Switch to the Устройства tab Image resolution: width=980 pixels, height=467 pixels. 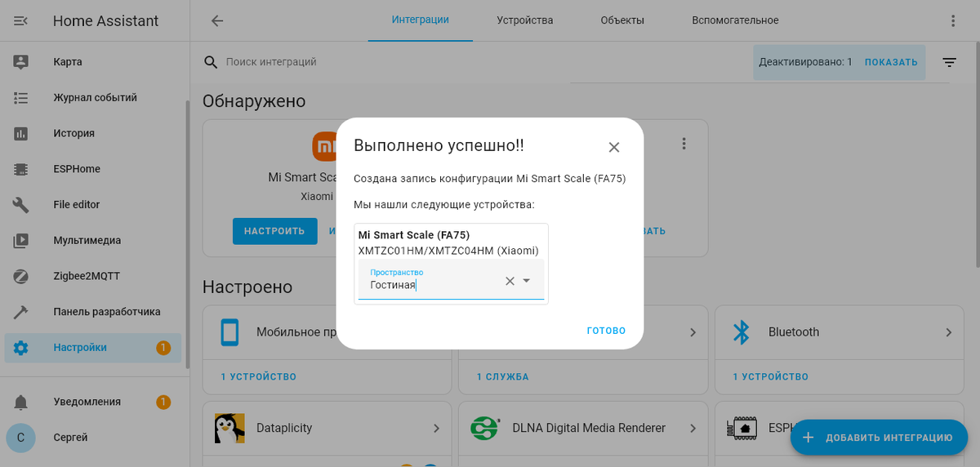point(525,20)
